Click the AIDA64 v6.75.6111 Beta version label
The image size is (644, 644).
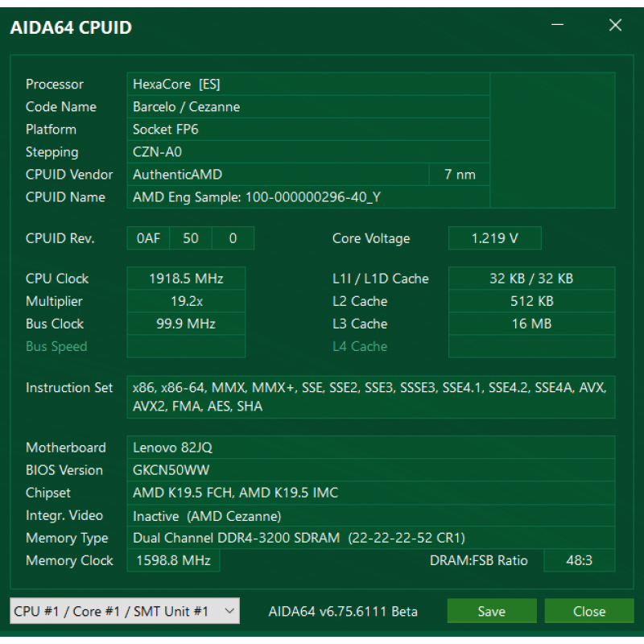(343, 611)
